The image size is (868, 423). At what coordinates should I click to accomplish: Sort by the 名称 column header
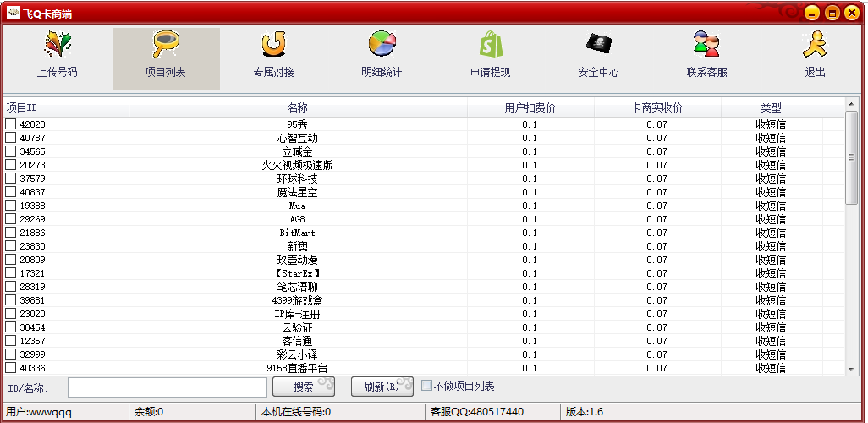pyautogui.click(x=298, y=107)
